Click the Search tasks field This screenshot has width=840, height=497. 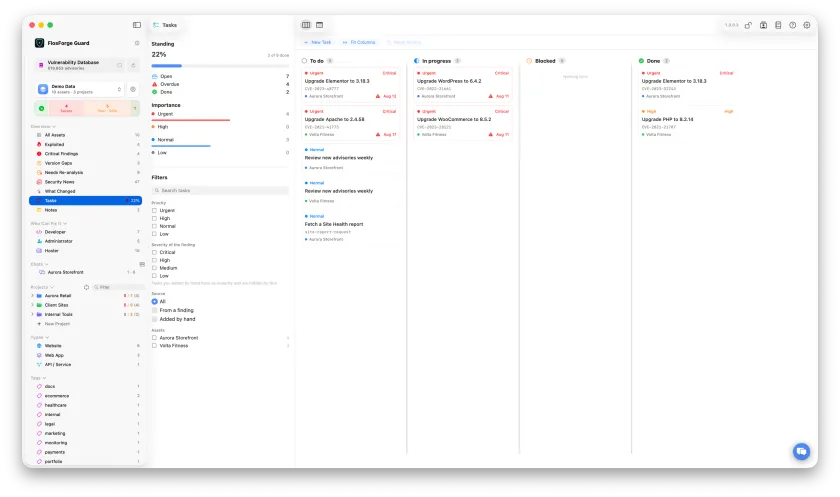[x=220, y=191]
